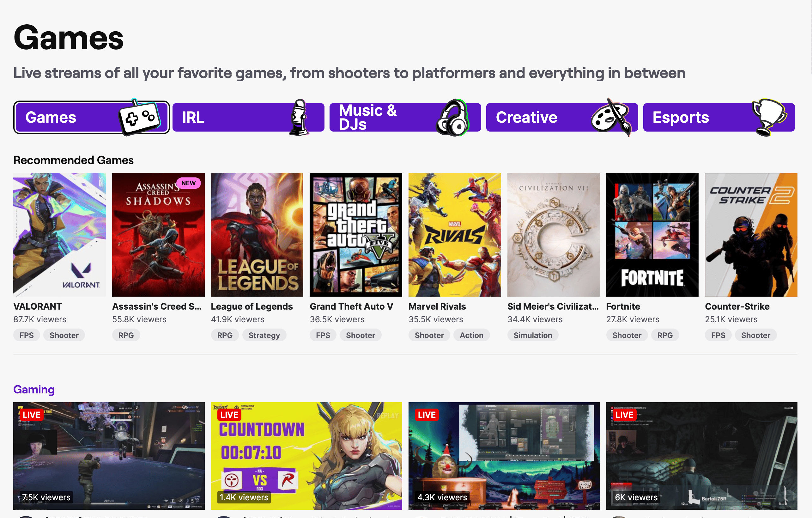
Task: Click the Simulation tag under Civilization
Action: (x=532, y=335)
